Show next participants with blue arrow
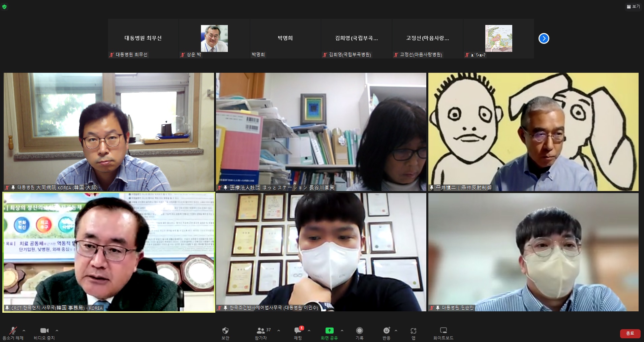 click(x=544, y=38)
